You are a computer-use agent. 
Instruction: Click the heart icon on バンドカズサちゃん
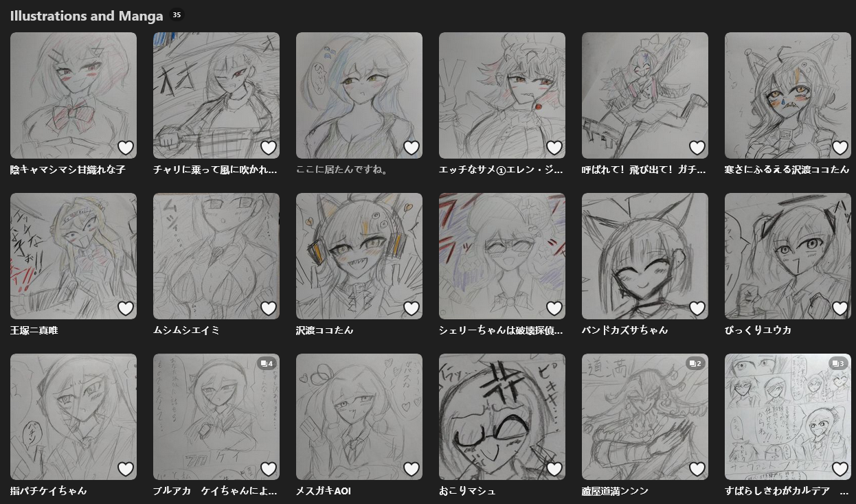pos(697,308)
